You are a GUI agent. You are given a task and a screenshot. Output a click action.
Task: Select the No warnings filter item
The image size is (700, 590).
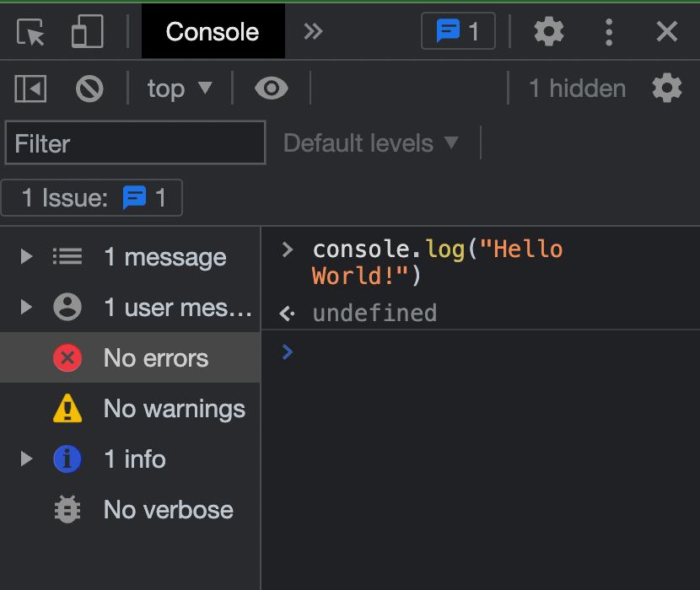(x=174, y=409)
